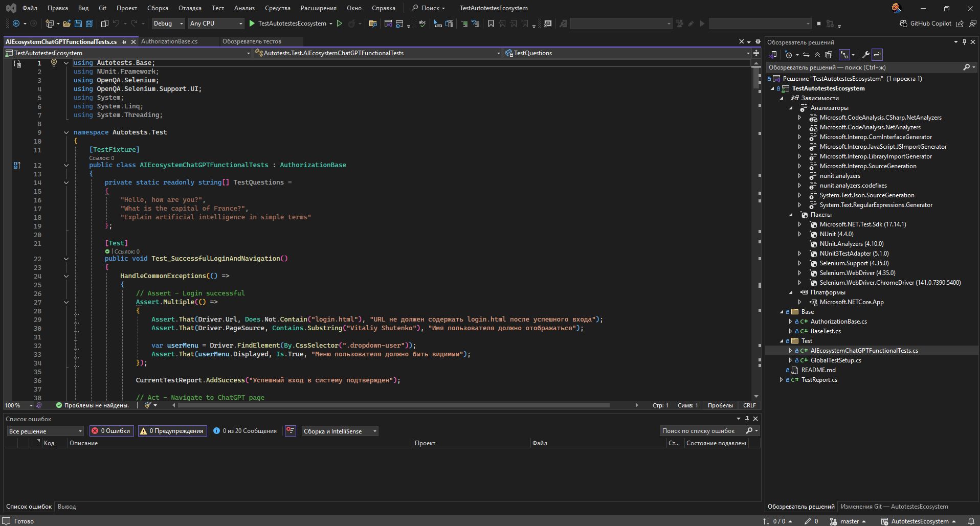Open the Any CPU platform dropdown
The image size is (980, 526).
215,24
